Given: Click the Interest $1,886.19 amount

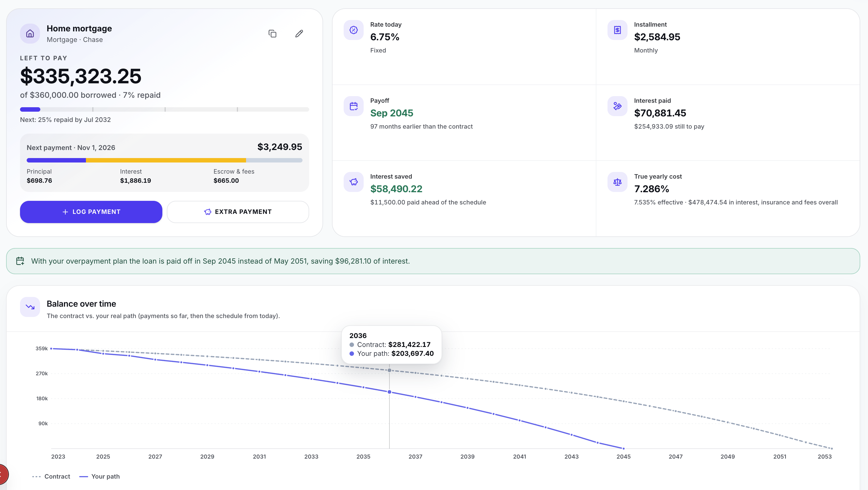Looking at the screenshot, I should pyautogui.click(x=135, y=181).
